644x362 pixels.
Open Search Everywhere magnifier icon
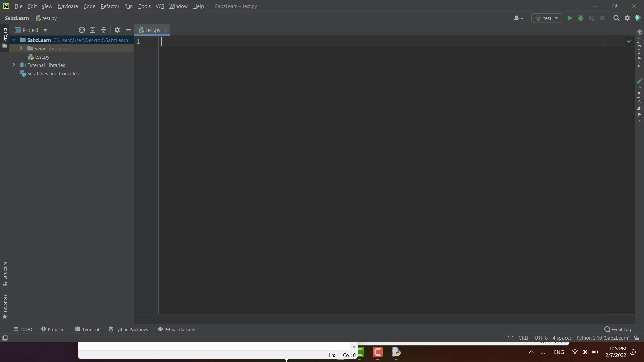click(616, 18)
